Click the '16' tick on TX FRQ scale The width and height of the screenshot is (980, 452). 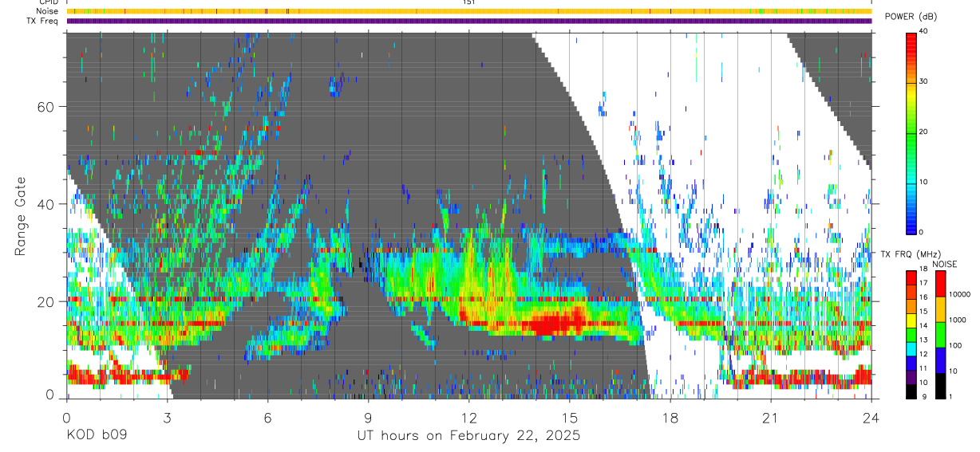click(x=925, y=297)
